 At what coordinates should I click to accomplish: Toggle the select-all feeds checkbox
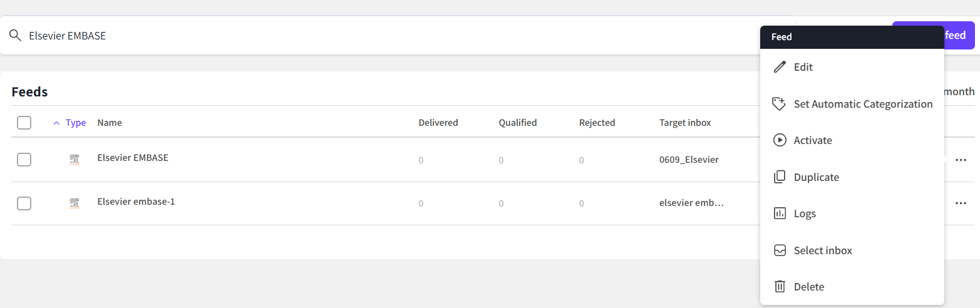click(x=24, y=123)
